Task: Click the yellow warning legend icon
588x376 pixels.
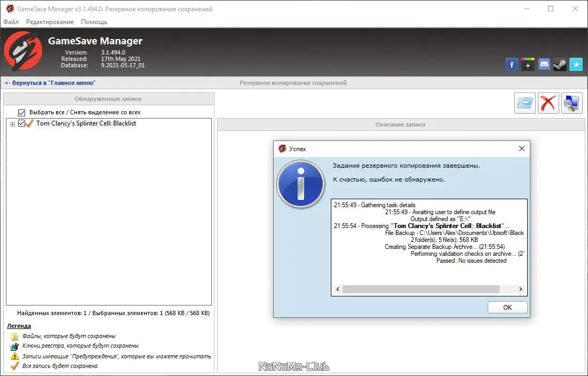Action: 14,356
